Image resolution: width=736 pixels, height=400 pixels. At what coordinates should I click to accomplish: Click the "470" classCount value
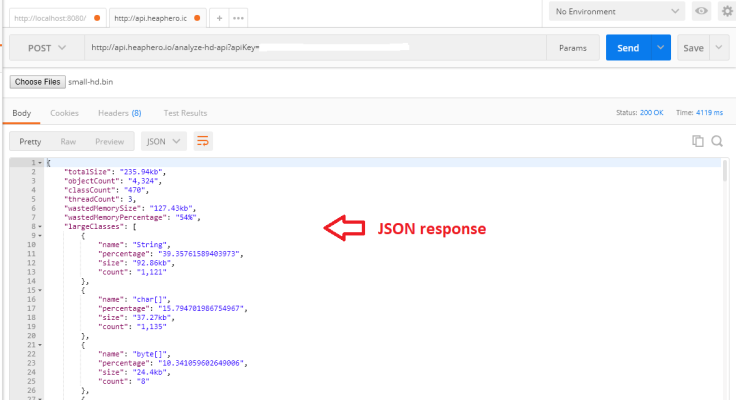tap(134, 190)
